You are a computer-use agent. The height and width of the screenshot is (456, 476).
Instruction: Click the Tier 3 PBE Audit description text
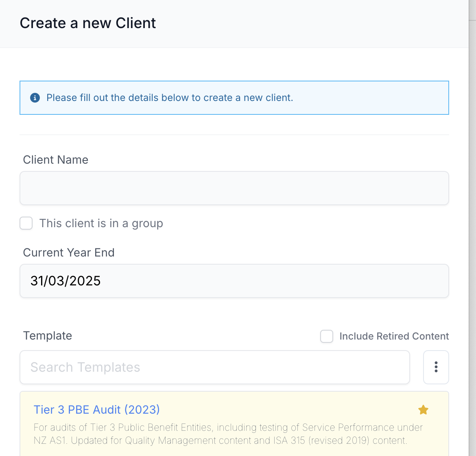[228, 434]
